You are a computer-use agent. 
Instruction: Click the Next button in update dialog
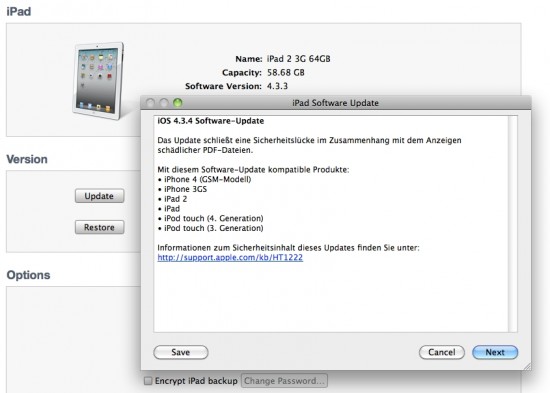(x=495, y=352)
